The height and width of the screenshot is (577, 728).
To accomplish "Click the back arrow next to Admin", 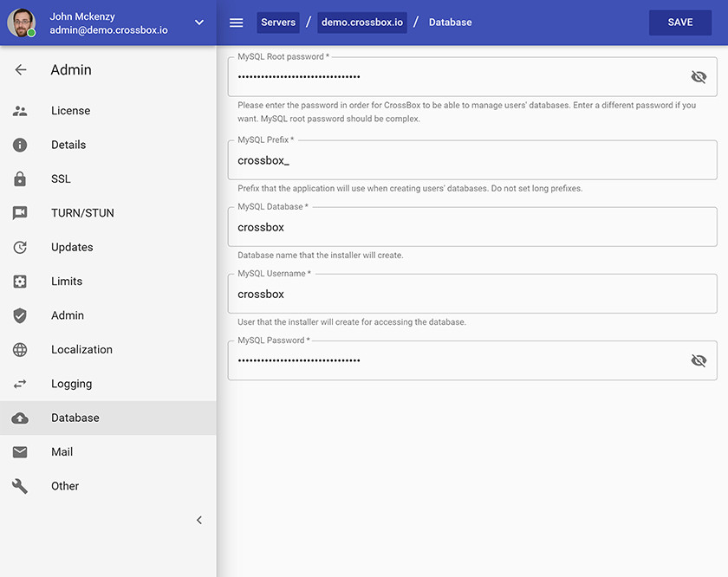I will tap(21, 69).
